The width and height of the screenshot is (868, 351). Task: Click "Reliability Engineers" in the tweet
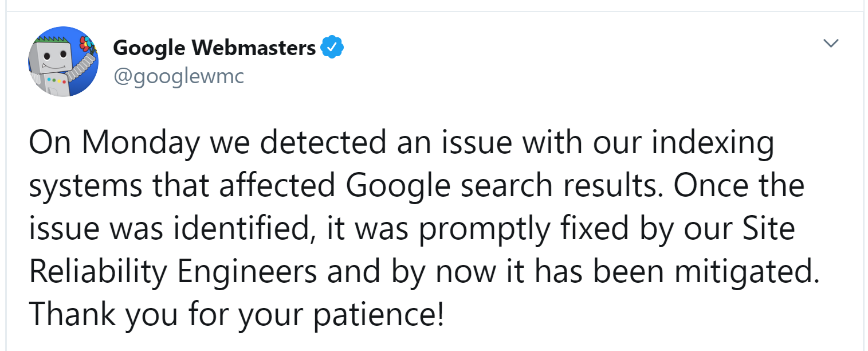click(x=172, y=271)
